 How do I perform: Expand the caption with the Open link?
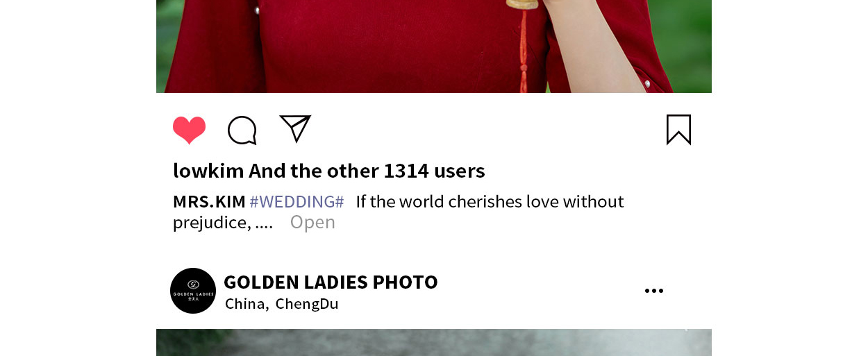pyautogui.click(x=312, y=222)
